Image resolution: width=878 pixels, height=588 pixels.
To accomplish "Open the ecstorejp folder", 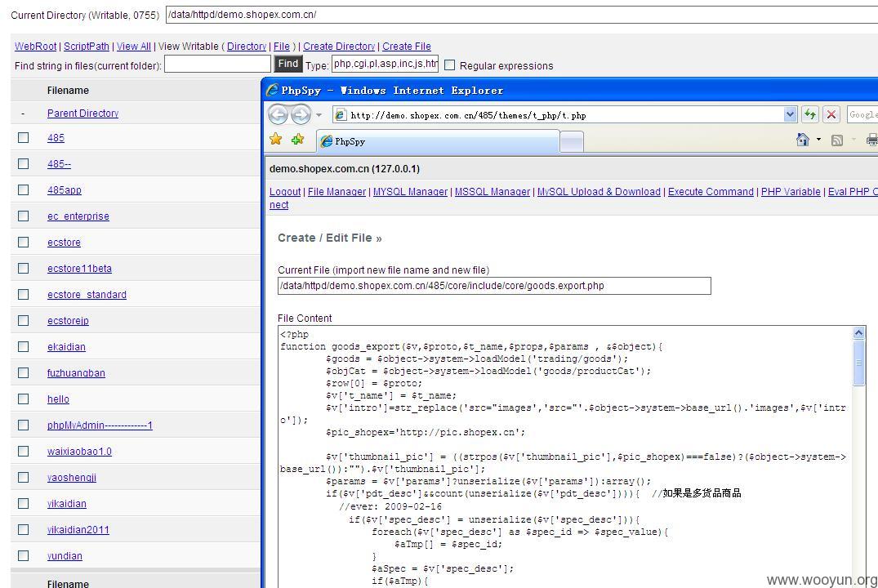I will click(68, 320).
